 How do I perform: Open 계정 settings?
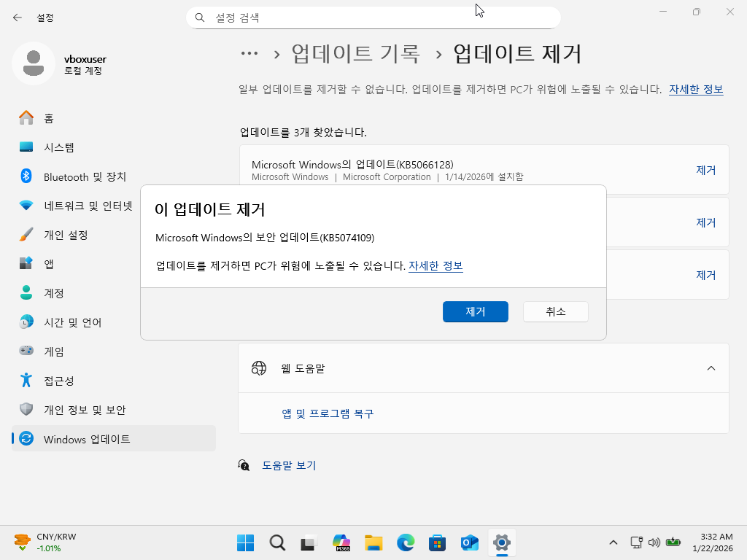[x=76, y=293]
